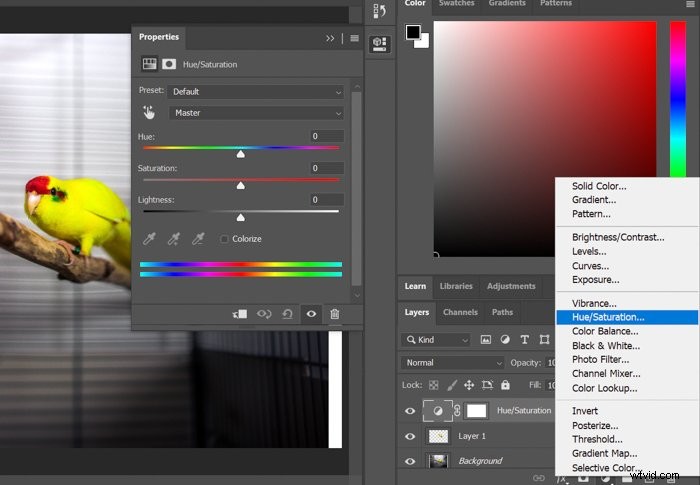The height and width of the screenshot is (485, 700).
Task: Open the Normal blend mode dropdown
Action: pyautogui.click(x=452, y=363)
